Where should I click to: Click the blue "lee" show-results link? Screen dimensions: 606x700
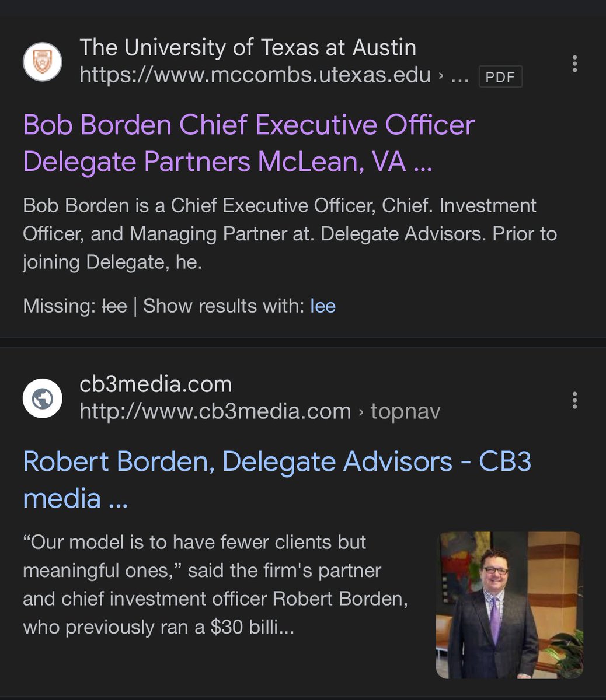pos(323,306)
